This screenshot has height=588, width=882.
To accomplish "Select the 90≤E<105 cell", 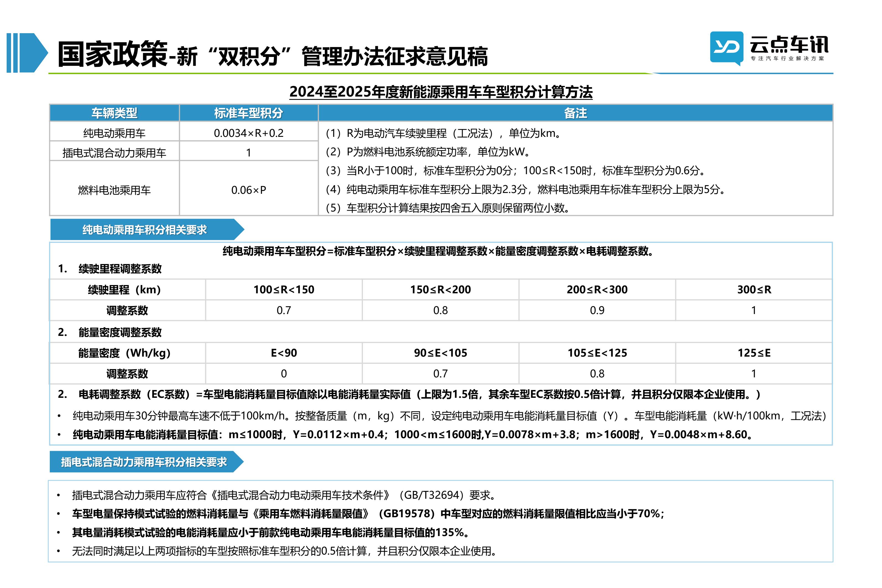I will click(440, 353).
